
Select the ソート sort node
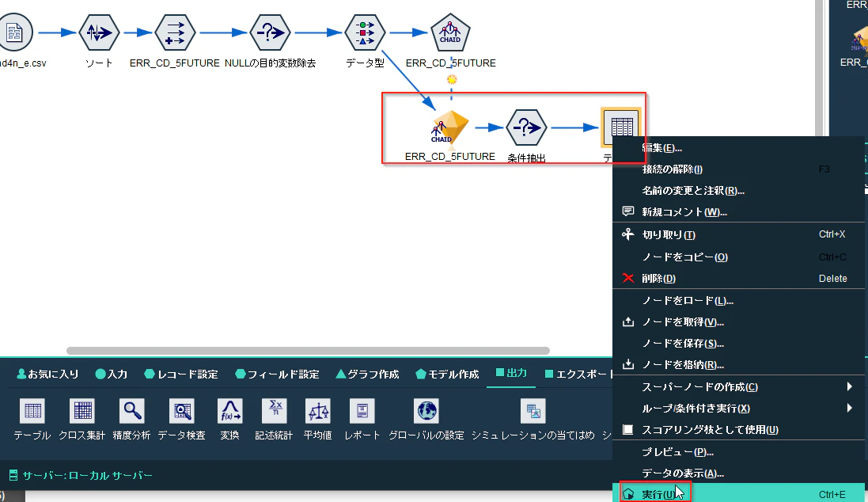click(99, 32)
